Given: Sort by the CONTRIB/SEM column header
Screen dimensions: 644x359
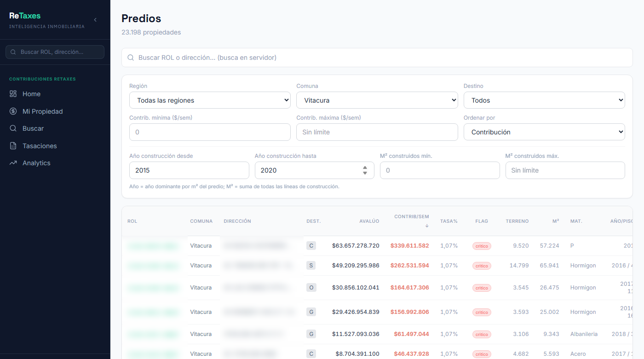Looking at the screenshot, I should pyautogui.click(x=412, y=217).
